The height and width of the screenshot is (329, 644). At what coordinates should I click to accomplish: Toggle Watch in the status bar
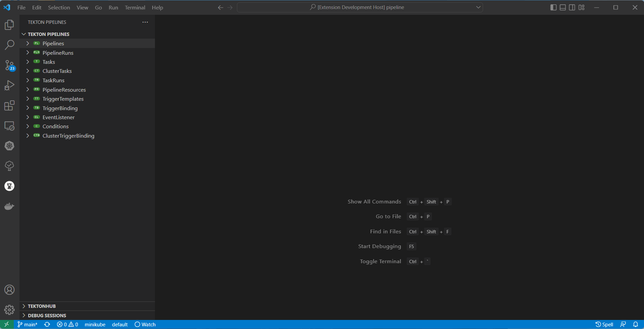pos(145,324)
